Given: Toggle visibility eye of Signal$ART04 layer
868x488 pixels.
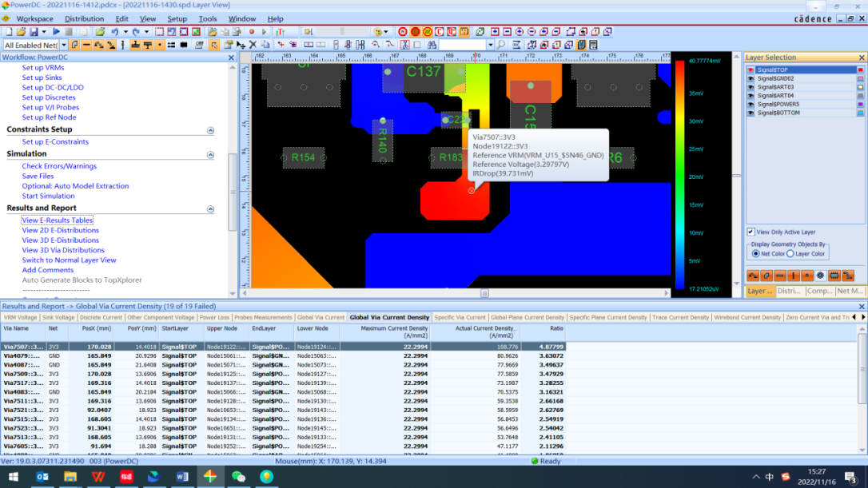Looking at the screenshot, I should [751, 96].
